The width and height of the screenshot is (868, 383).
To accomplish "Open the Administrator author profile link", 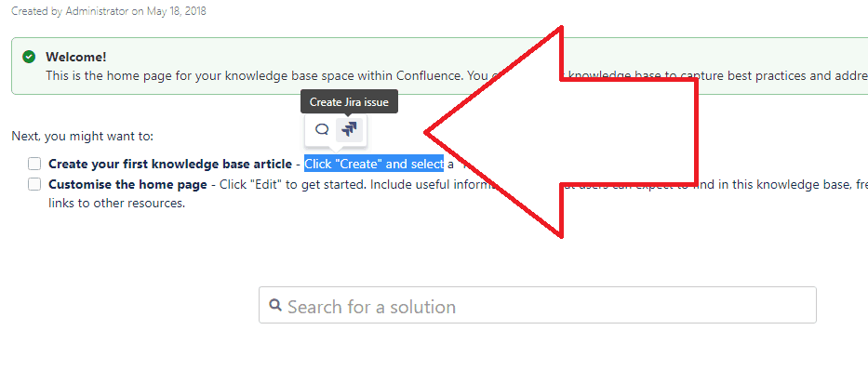I will (97, 11).
